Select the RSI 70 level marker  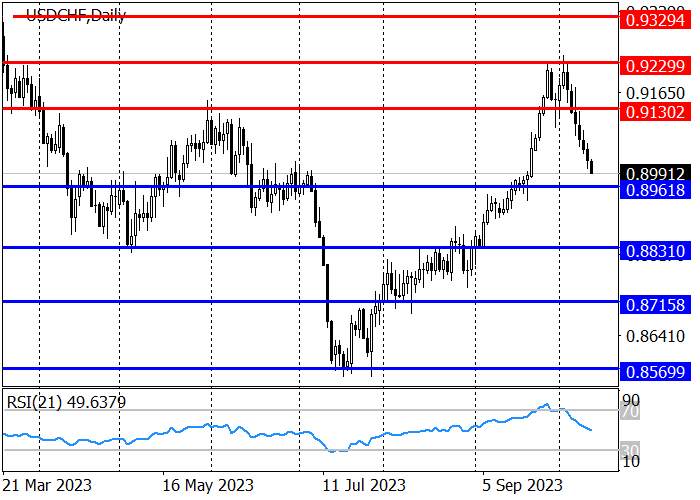[631, 411]
